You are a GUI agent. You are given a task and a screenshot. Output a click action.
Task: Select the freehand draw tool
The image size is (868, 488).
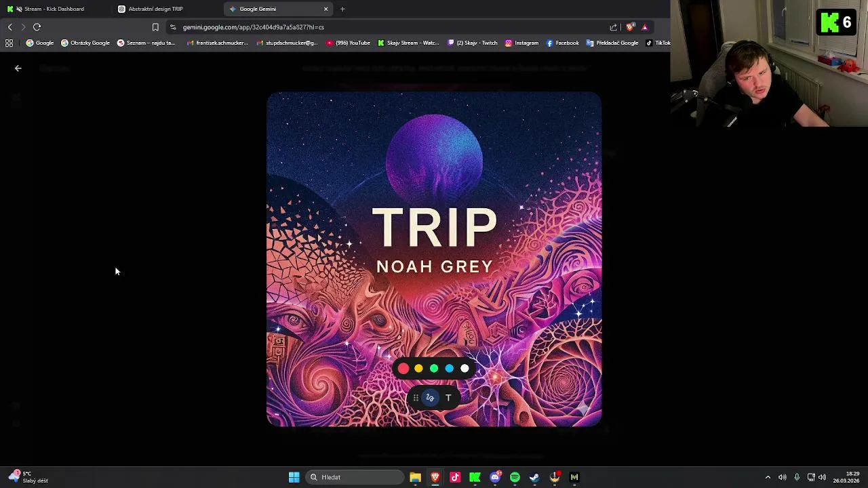(x=430, y=398)
